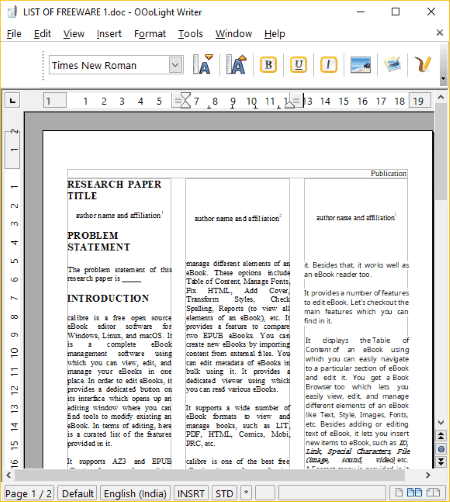Click the document icon in title bar
The image size is (450, 502).
(12, 12)
